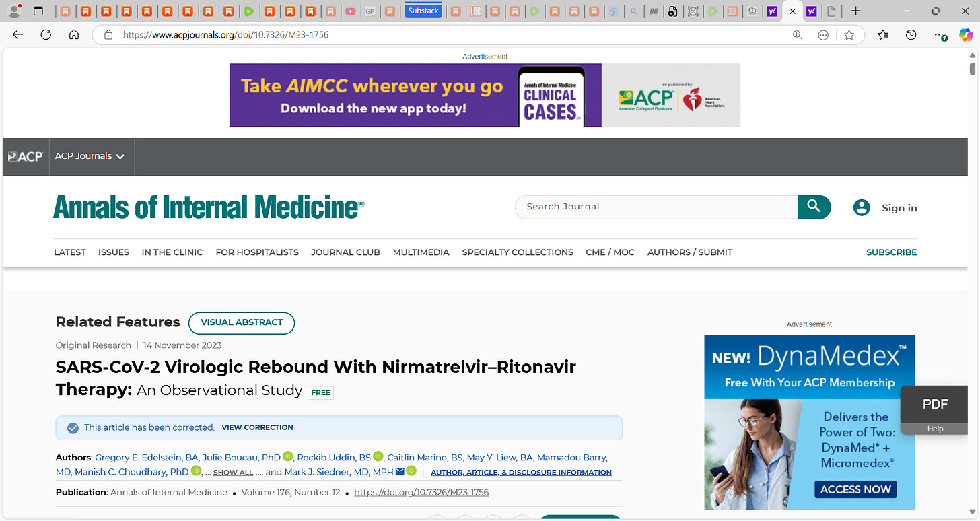Image resolution: width=980 pixels, height=521 pixels.
Task: Open the SPECIALTY COLLECTIONS menu item
Action: [x=518, y=252]
